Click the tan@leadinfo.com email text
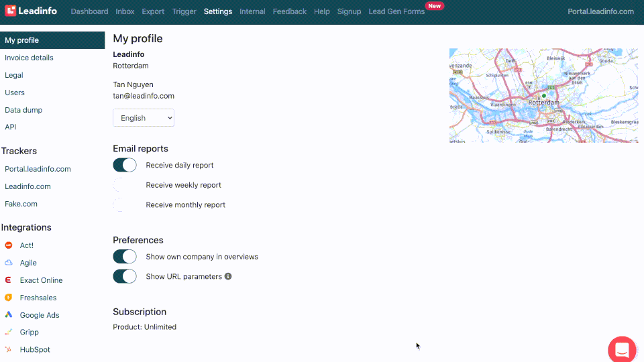The height and width of the screenshot is (362, 644). [x=144, y=96]
